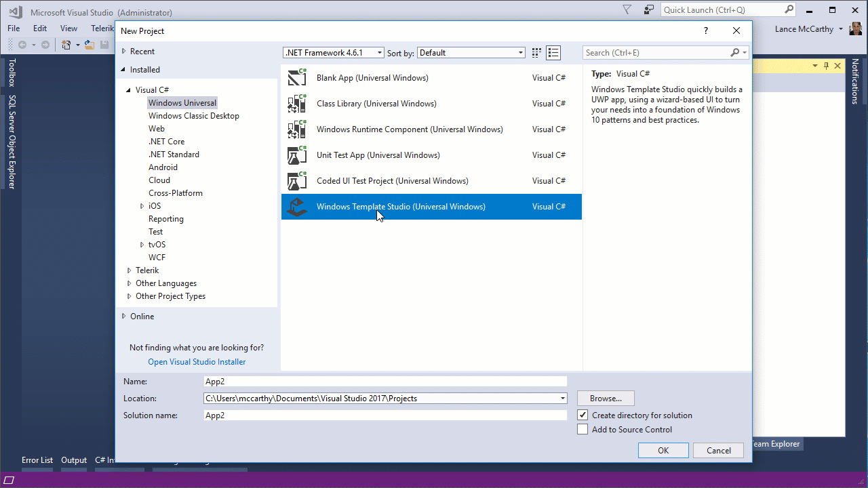This screenshot has height=488, width=868.
Task: Click the Quick Launch search magnifier
Action: tap(789, 9)
